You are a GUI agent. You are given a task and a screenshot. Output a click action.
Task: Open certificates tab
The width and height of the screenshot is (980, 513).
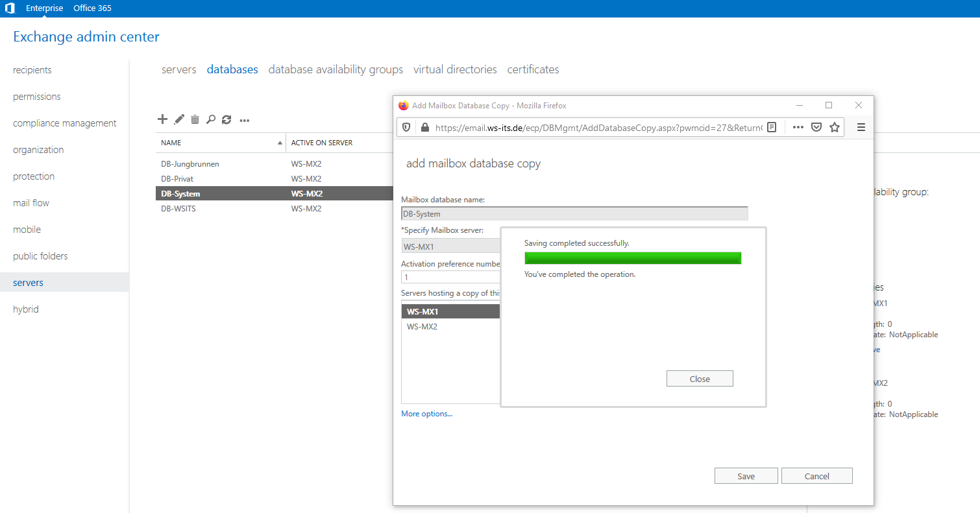(533, 69)
